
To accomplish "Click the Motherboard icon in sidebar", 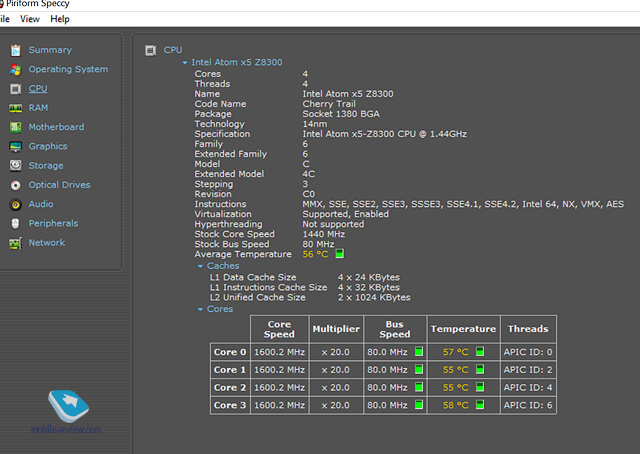I will tap(15, 127).
